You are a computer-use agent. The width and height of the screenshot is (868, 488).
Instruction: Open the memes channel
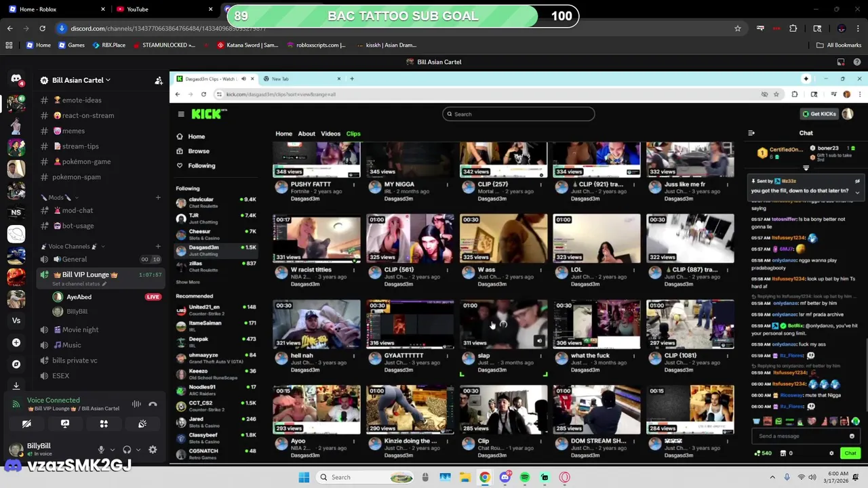click(100, 131)
